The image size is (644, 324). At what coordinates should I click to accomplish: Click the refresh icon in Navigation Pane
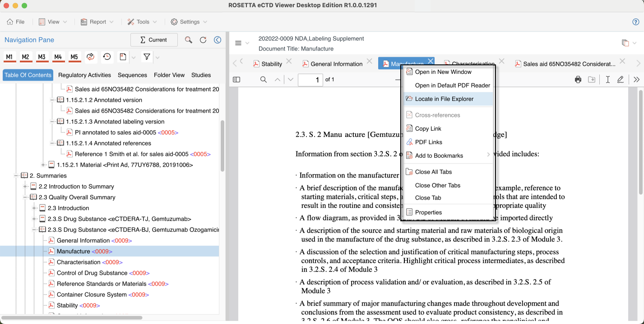(203, 40)
